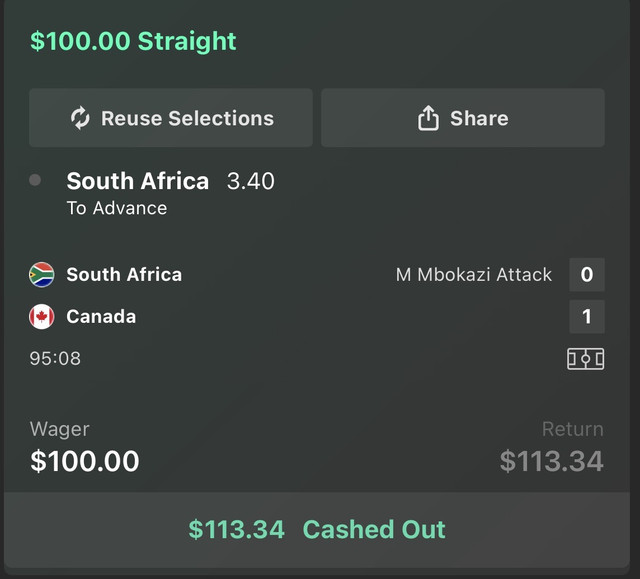Click the To Advance market label
The image size is (640, 579).
[x=117, y=208]
